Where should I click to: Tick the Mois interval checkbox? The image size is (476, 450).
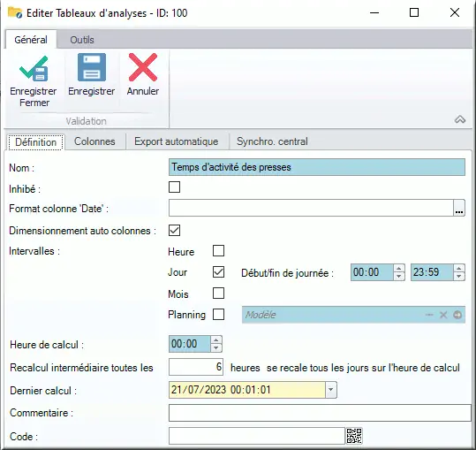click(219, 294)
